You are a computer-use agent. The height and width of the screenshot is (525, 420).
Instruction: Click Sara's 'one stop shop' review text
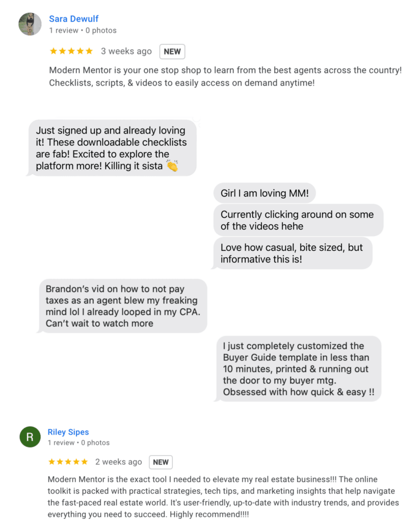click(225, 76)
